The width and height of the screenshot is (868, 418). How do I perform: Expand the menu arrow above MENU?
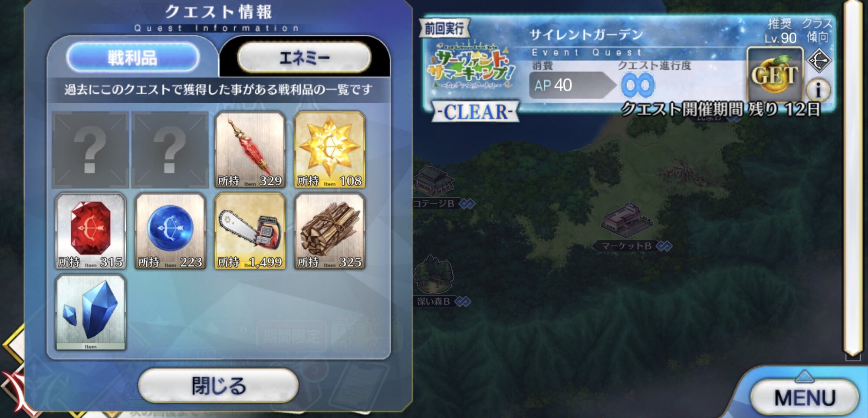coord(804,376)
